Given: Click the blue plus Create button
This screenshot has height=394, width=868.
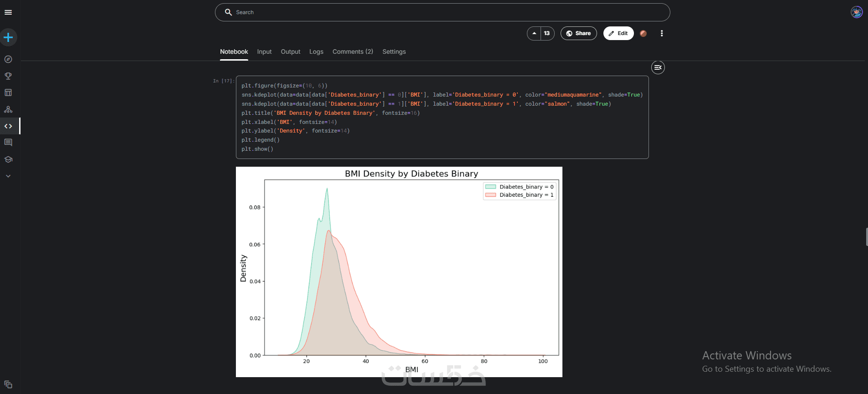Looking at the screenshot, I should [8, 37].
